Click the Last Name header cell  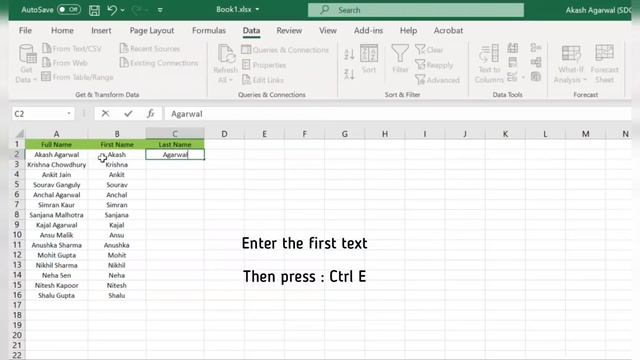pyautogui.click(x=175, y=144)
